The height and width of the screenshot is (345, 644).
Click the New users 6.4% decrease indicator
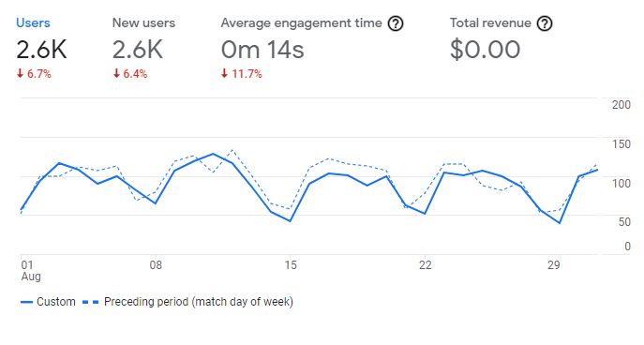point(129,74)
